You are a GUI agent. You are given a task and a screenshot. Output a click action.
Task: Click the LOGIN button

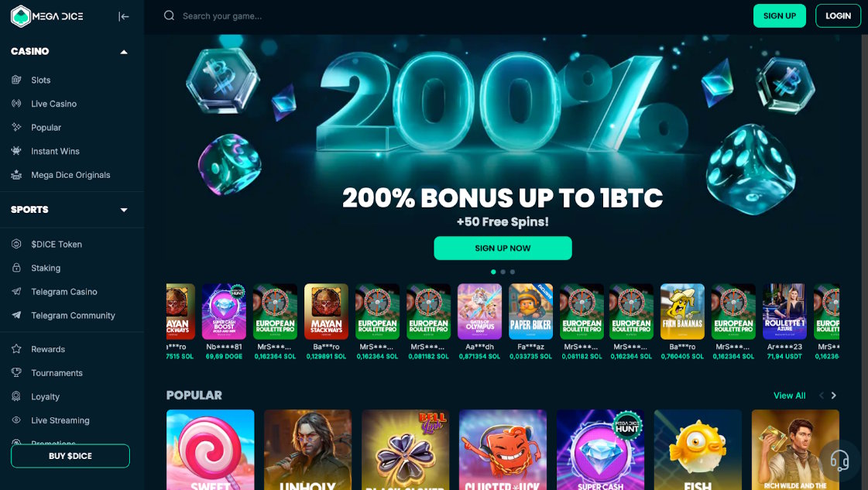point(838,16)
